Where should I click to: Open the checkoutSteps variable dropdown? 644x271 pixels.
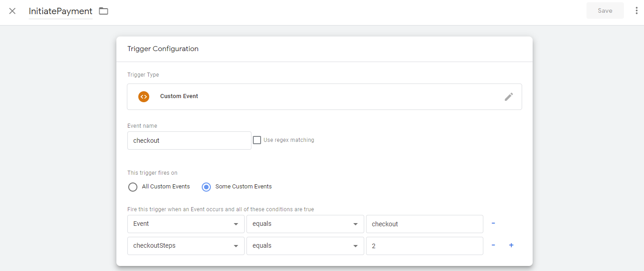[186, 246]
